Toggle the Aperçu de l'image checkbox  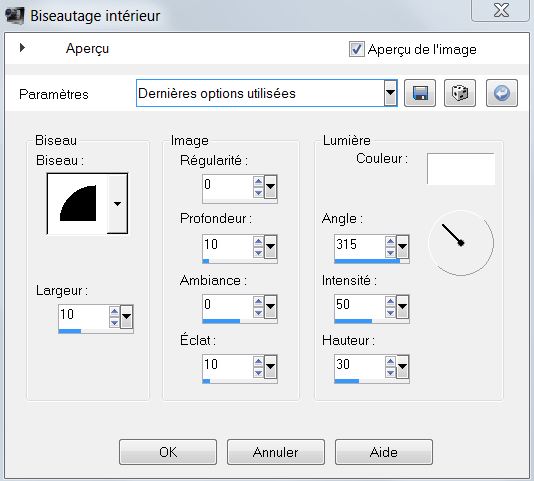[357, 49]
